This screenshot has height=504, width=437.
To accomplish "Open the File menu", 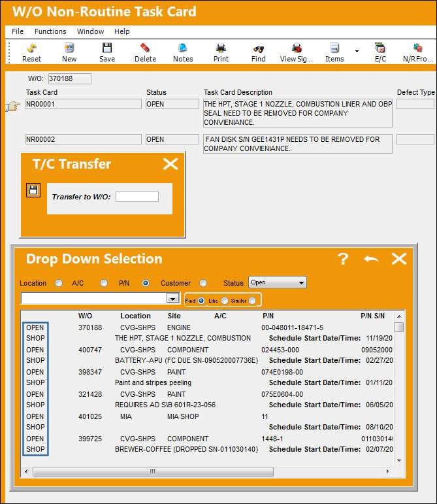I will point(18,31).
